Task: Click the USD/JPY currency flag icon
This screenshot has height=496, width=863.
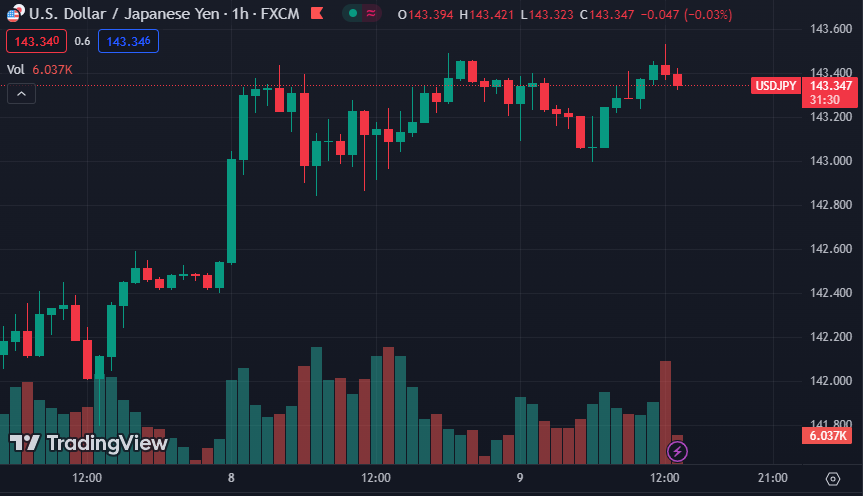Action: pyautogui.click(x=15, y=13)
